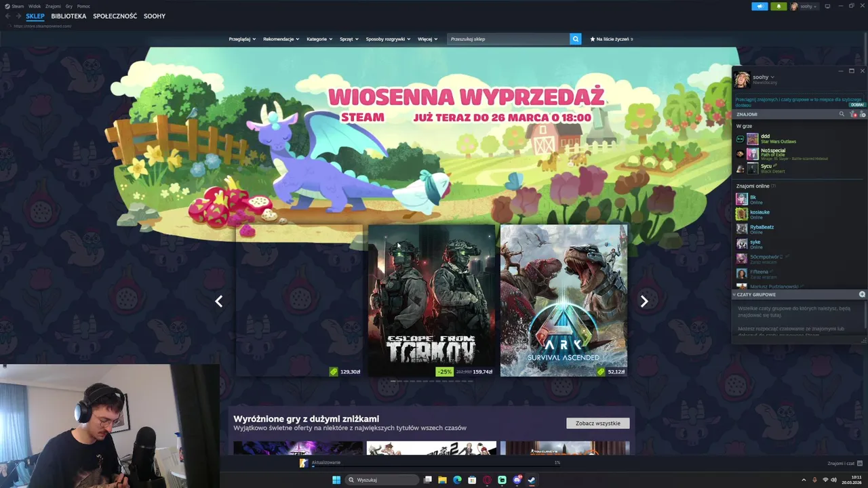Expand the Rekomendacje dropdown
868x488 pixels.
[281, 39]
